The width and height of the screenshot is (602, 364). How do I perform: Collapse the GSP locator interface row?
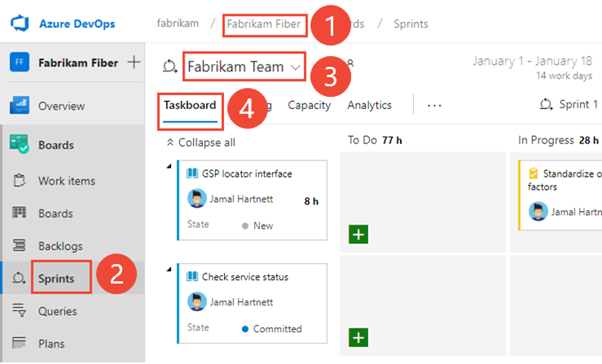tap(169, 166)
